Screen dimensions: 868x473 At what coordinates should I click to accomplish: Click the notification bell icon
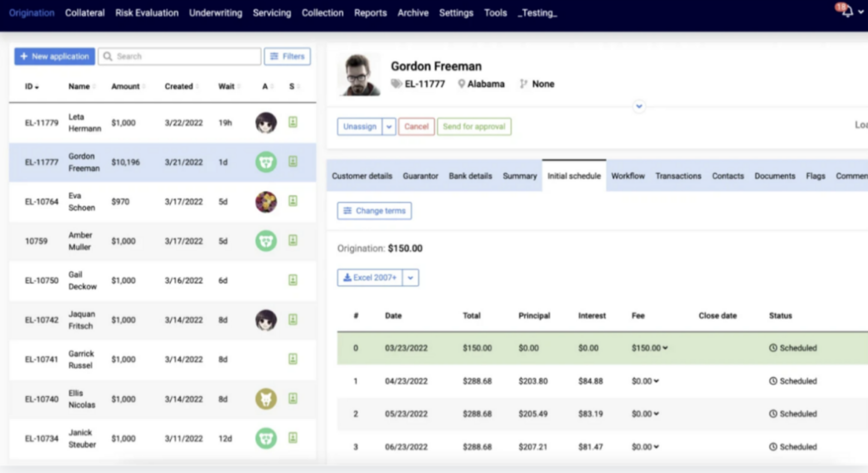tap(847, 11)
